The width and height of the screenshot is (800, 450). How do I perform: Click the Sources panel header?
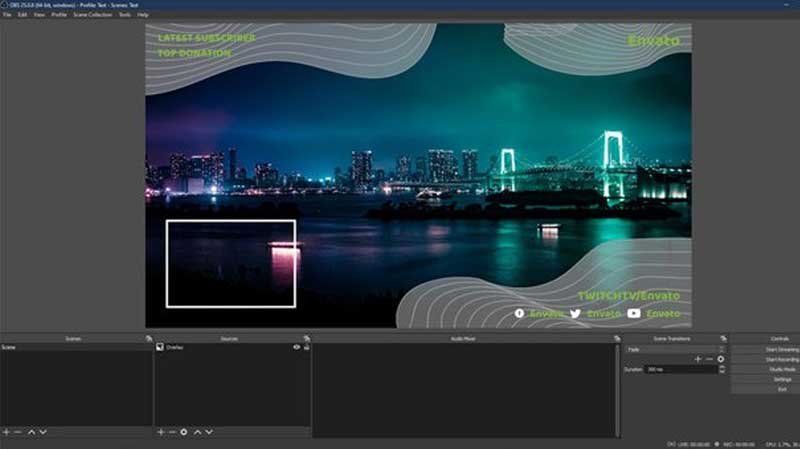229,339
